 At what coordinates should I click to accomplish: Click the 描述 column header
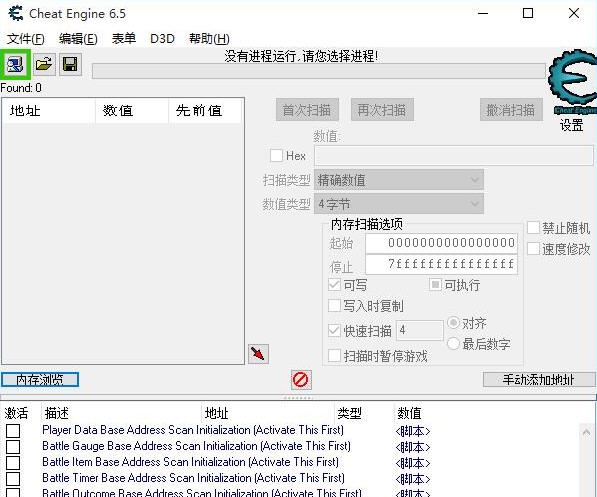point(56,413)
